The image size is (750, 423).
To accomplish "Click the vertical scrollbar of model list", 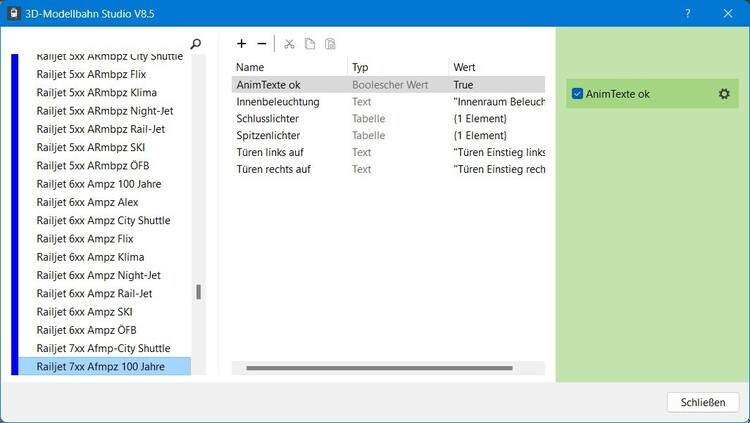I will coord(198,292).
